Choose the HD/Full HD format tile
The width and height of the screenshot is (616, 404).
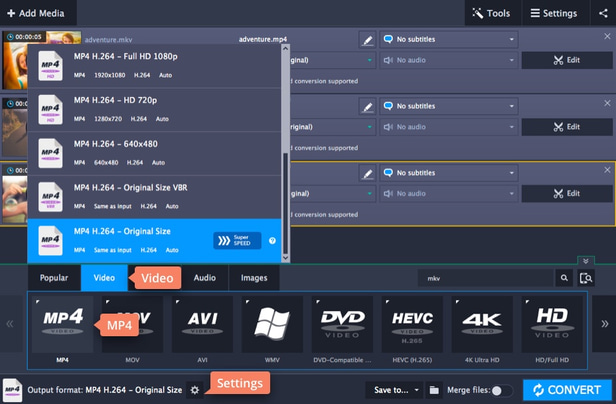coord(552,325)
